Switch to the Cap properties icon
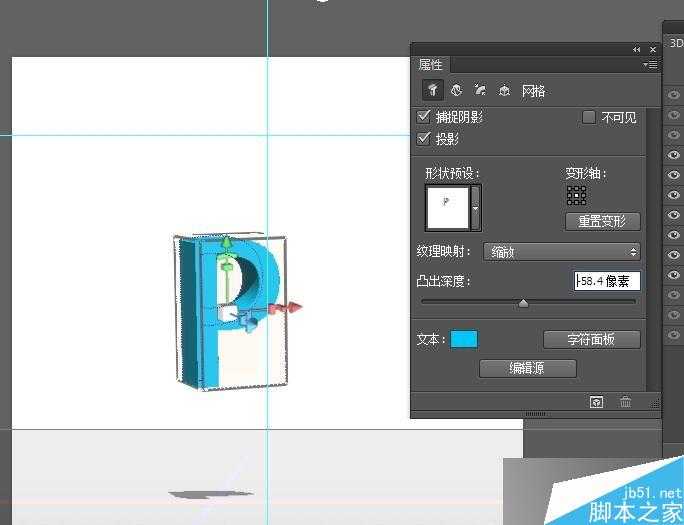The width and height of the screenshot is (684, 525). [480, 91]
